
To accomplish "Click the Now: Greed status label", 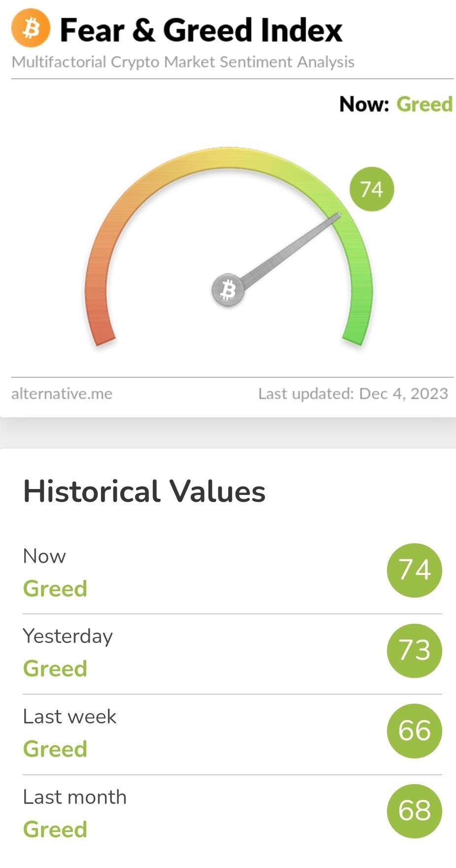I will [396, 104].
